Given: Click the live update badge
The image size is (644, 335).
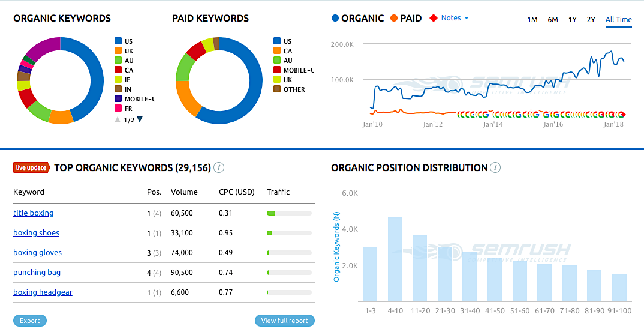Looking at the screenshot, I should [31, 168].
